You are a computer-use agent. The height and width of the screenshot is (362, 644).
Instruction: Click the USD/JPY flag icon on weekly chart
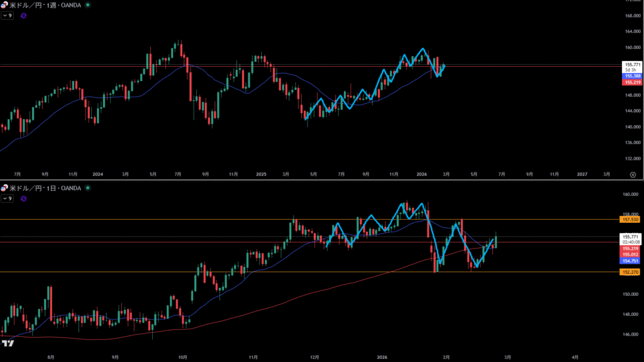(x=4, y=4)
